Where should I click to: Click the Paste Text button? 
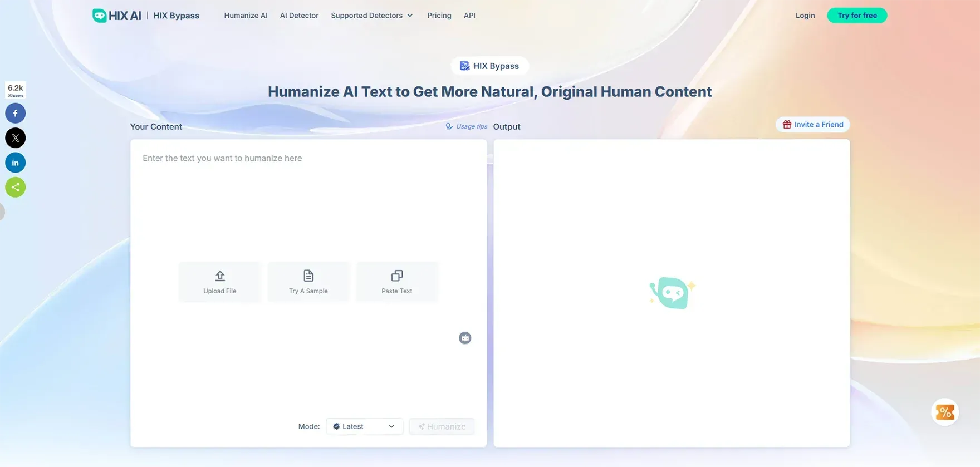tap(397, 282)
